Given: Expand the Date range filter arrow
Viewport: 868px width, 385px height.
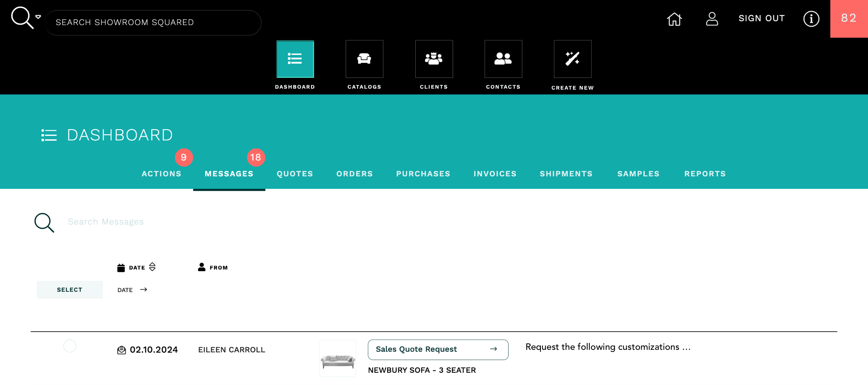Looking at the screenshot, I should pos(143,290).
